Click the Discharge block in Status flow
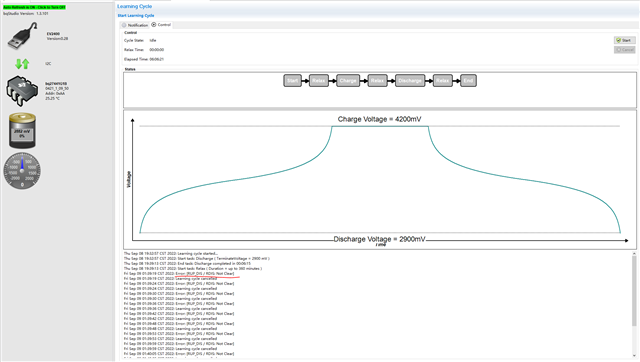The height and width of the screenshot is (362, 640). [x=410, y=80]
